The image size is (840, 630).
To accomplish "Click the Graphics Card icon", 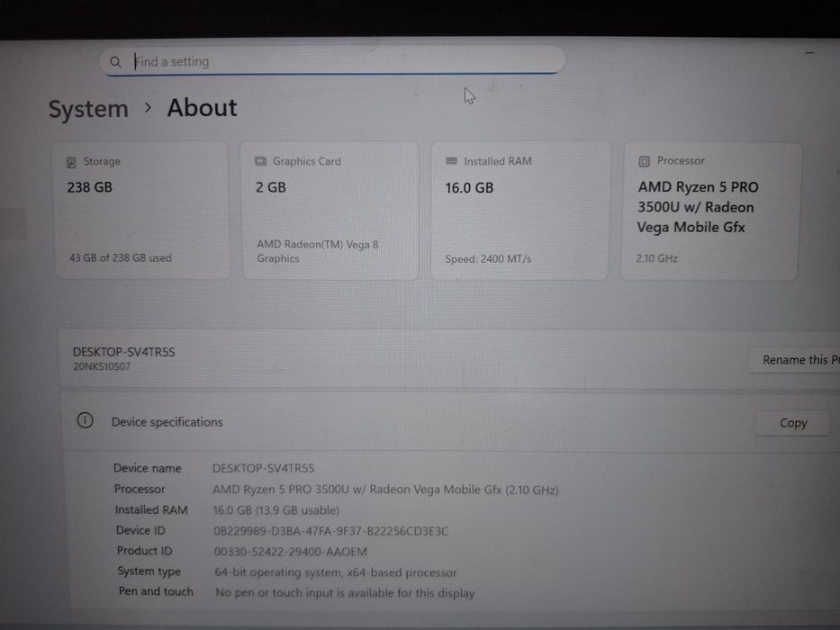I will (260, 161).
